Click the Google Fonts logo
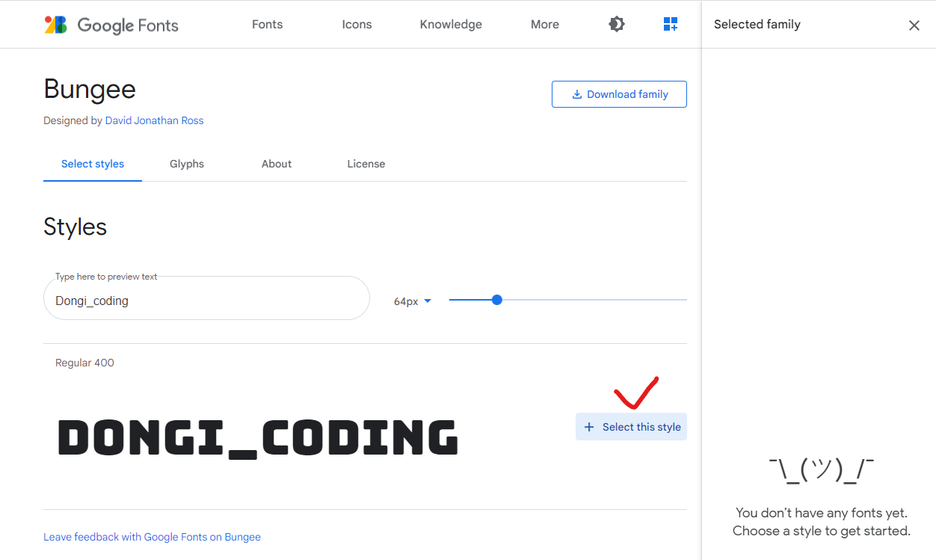This screenshot has width=936, height=560. click(111, 25)
